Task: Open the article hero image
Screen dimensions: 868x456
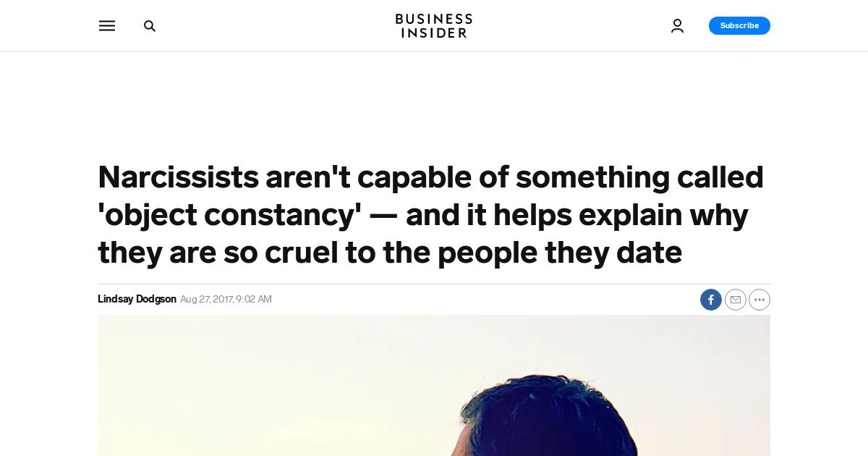Action: click(434, 385)
